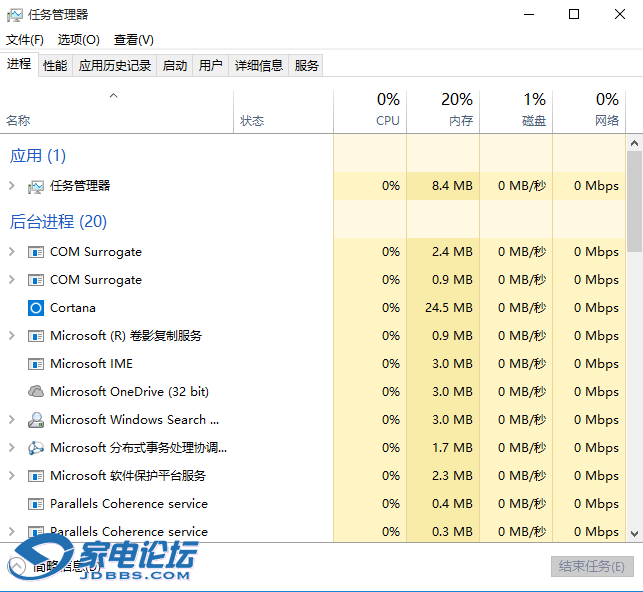
Task: Click the first COM Surrogate icon
Action: click(36, 252)
